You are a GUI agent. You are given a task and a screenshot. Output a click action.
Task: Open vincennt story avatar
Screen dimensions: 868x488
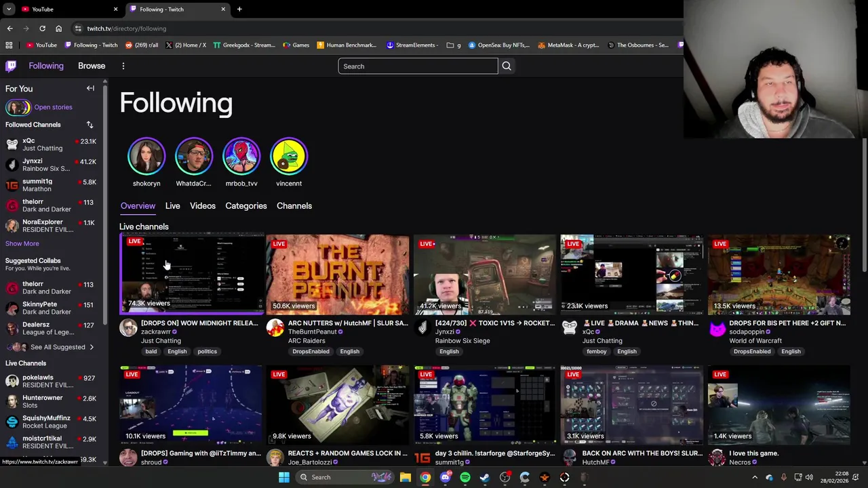(x=289, y=157)
